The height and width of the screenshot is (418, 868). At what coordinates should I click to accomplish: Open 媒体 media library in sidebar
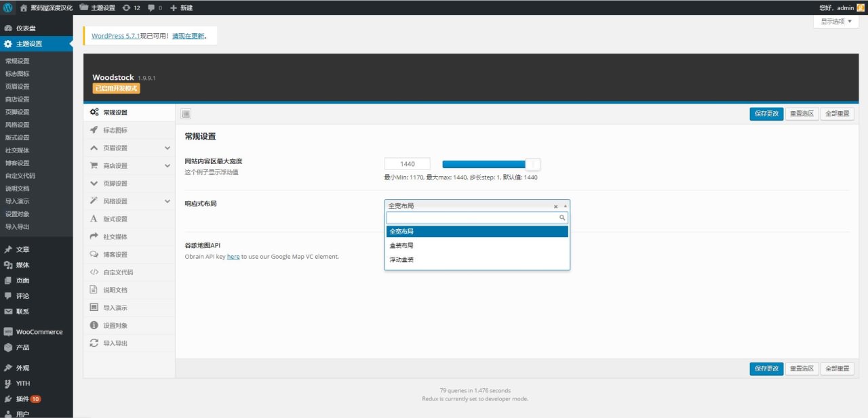22,265
